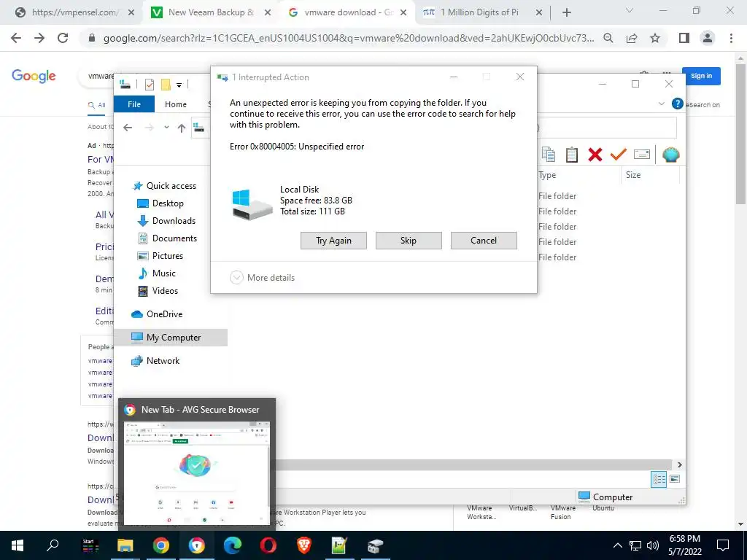Switch to 1 Million Digits of Pi tab

tap(482, 12)
